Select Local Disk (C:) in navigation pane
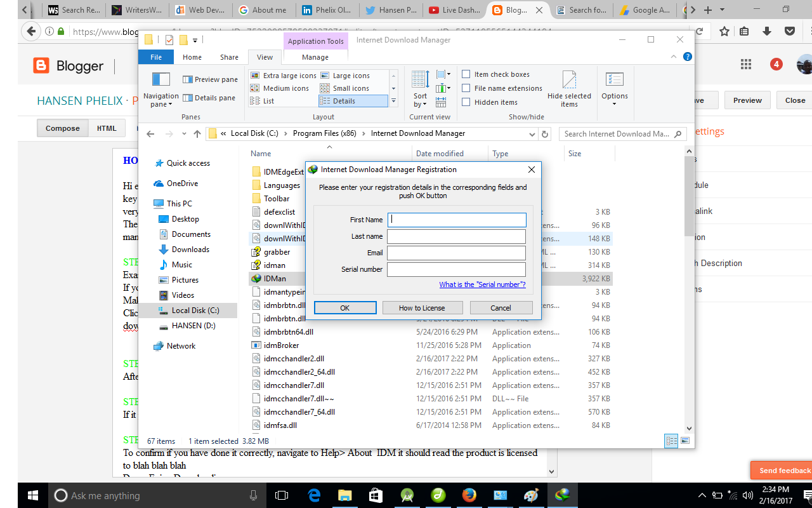 point(188,311)
